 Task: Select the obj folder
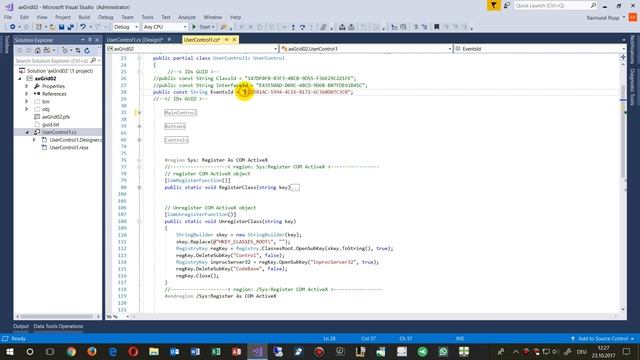pos(46,109)
